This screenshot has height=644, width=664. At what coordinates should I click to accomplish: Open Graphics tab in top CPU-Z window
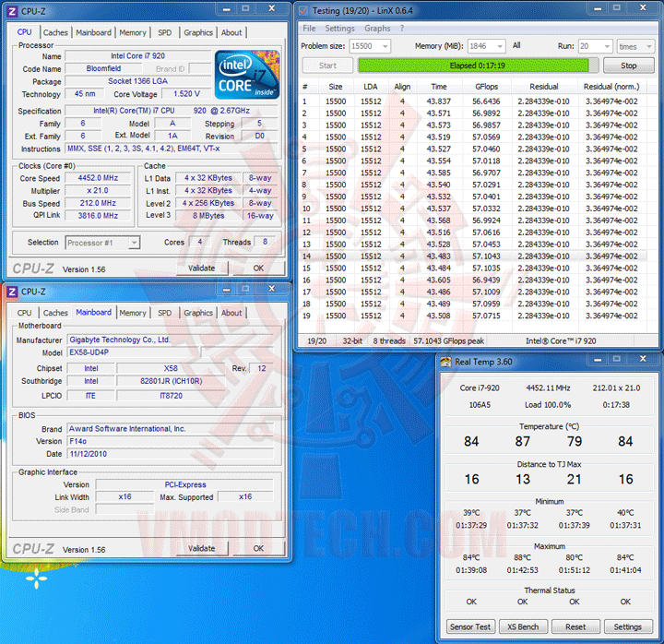pyautogui.click(x=198, y=32)
